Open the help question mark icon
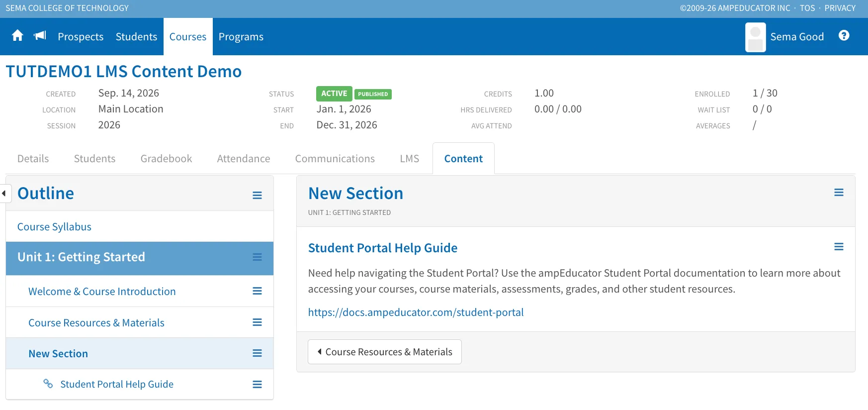The height and width of the screenshot is (410, 868). (844, 35)
